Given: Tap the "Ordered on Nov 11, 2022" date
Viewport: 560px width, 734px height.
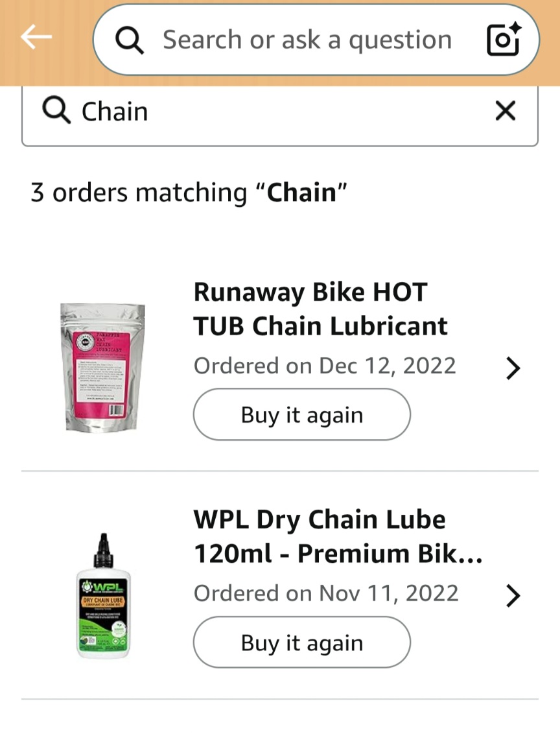Looking at the screenshot, I should pos(326,593).
